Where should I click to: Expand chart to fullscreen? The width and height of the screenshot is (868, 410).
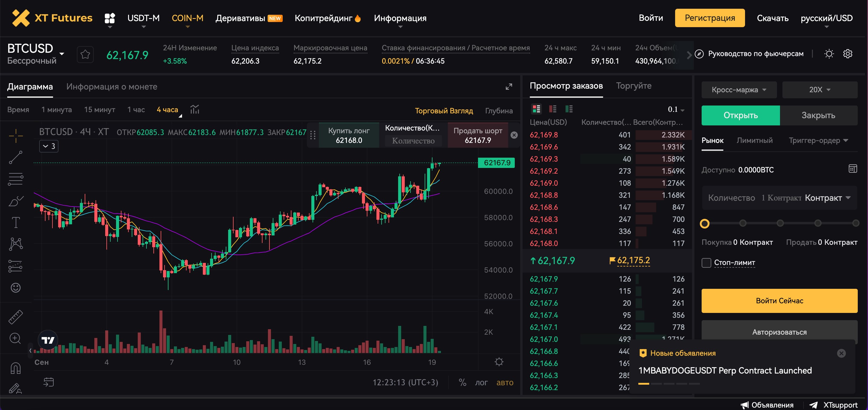[x=509, y=87]
